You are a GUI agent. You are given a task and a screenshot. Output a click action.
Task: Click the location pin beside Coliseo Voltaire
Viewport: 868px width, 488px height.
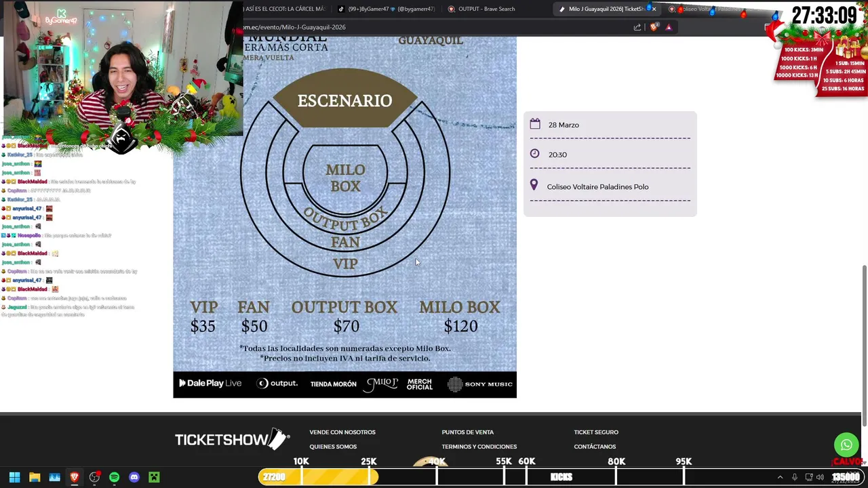click(x=534, y=185)
